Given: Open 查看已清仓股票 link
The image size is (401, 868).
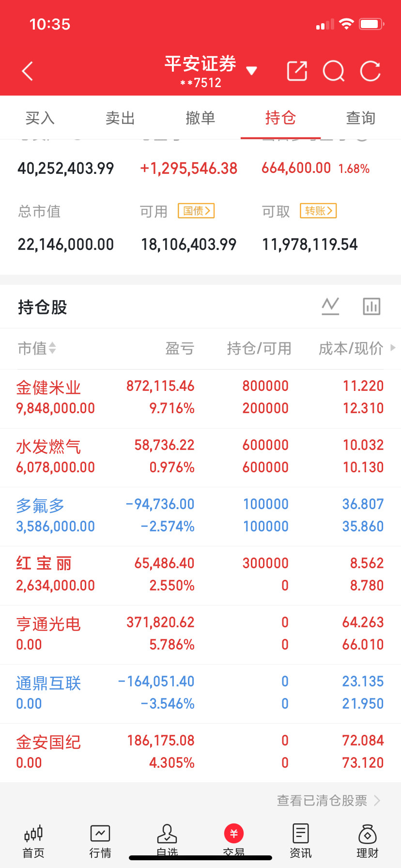Looking at the screenshot, I should coord(329,800).
